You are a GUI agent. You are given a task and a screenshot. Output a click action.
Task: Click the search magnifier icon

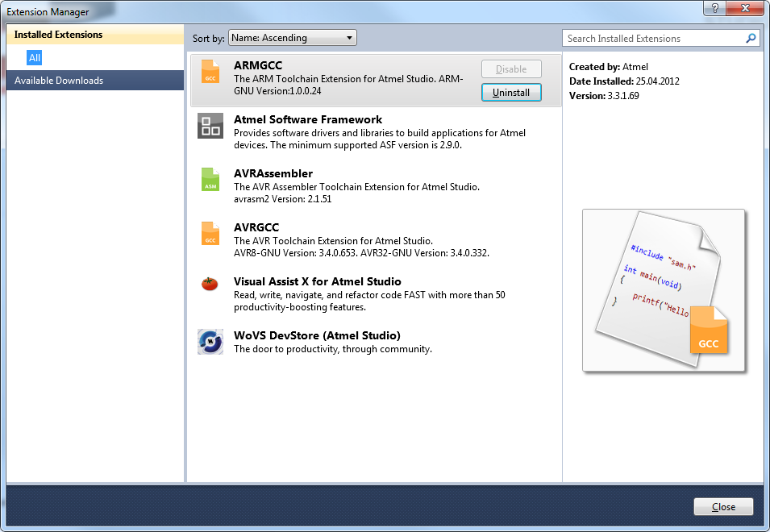coord(751,38)
